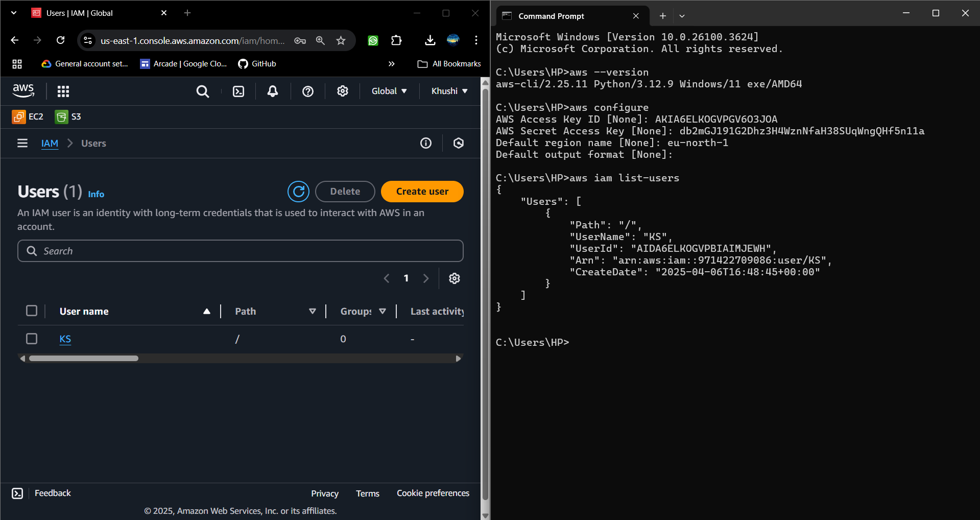The image size is (980, 520).
Task: Open the AWS home logo
Action: pyautogui.click(x=23, y=91)
